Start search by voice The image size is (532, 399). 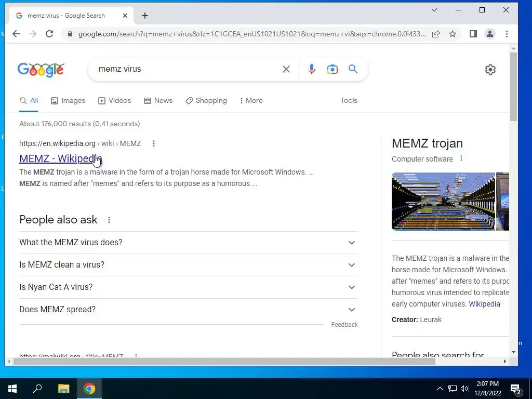point(312,69)
